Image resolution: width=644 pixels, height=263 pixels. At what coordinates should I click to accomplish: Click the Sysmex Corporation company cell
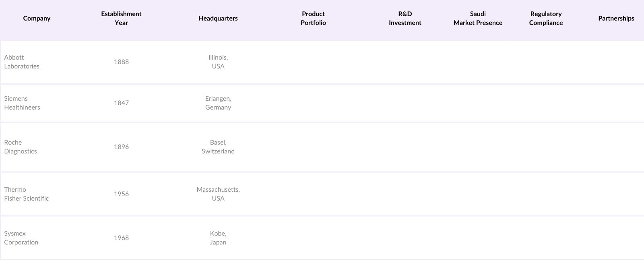(x=21, y=238)
